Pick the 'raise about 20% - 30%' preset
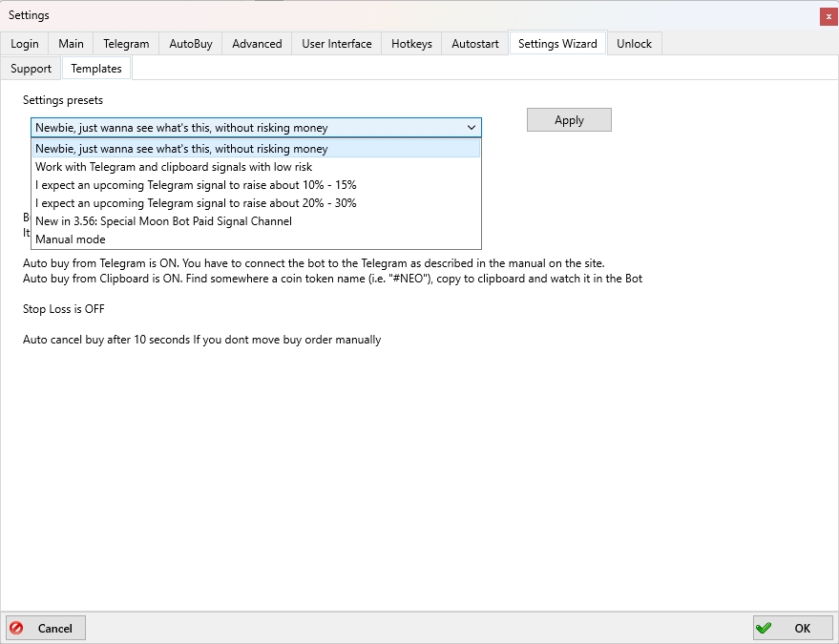839x644 pixels. click(196, 203)
